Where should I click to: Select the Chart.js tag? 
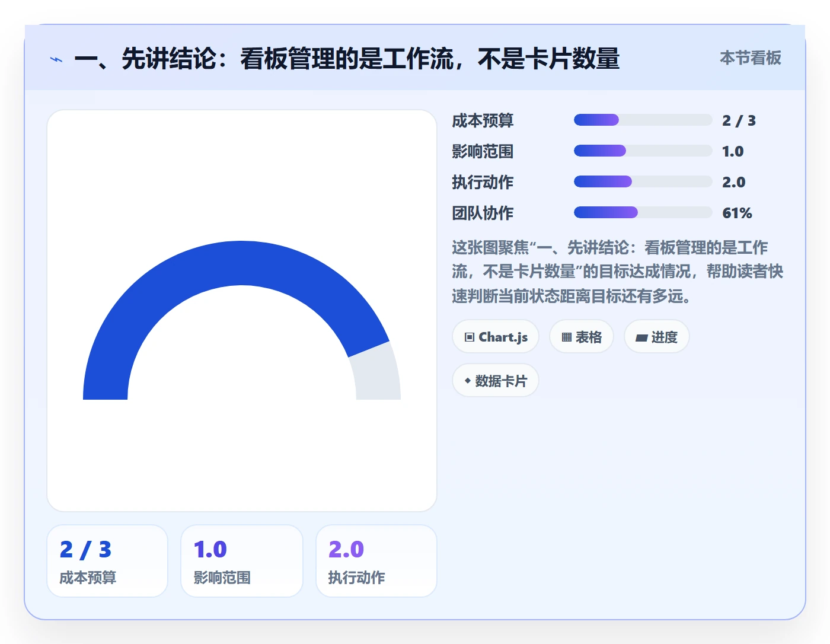[x=496, y=337]
